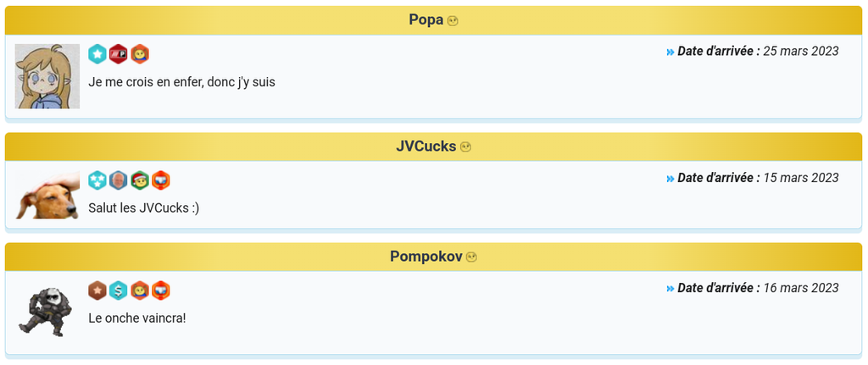Open Popa's profile from the username
The height and width of the screenshot is (365, 868).
coord(426,20)
